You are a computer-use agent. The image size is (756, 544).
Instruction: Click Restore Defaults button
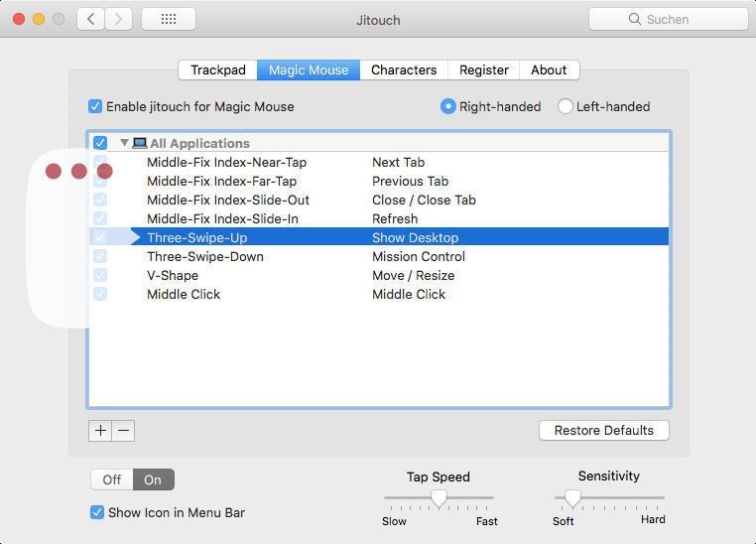coord(604,430)
